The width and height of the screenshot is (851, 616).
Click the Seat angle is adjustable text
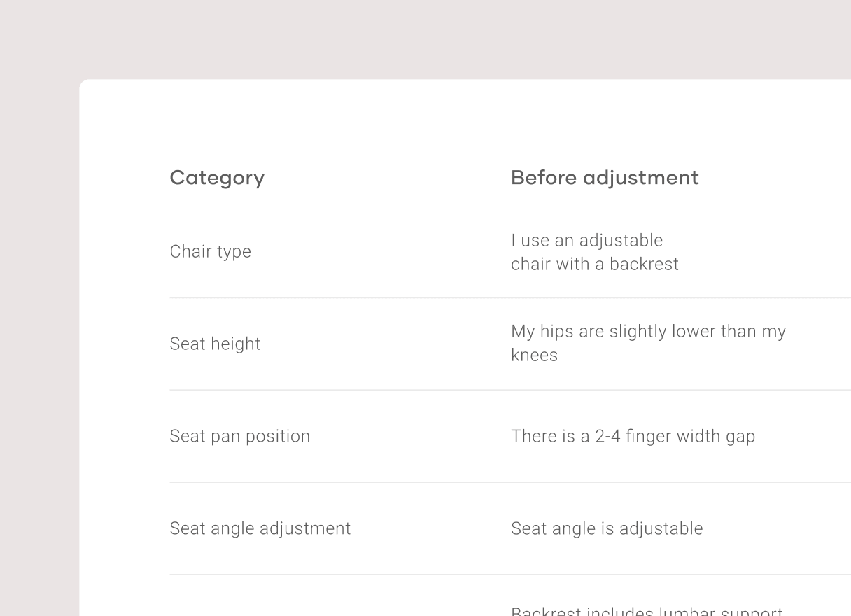pos(607,528)
